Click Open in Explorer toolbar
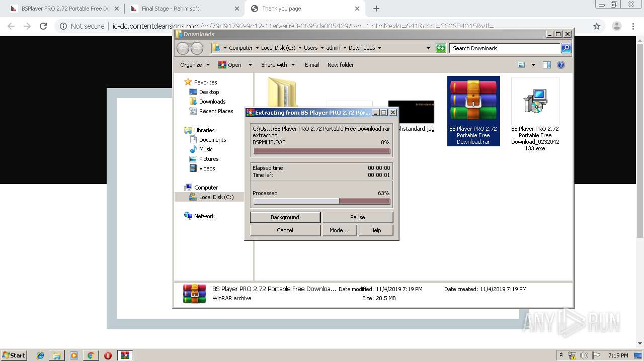Screen dimensions: 644x362 (x=230, y=65)
